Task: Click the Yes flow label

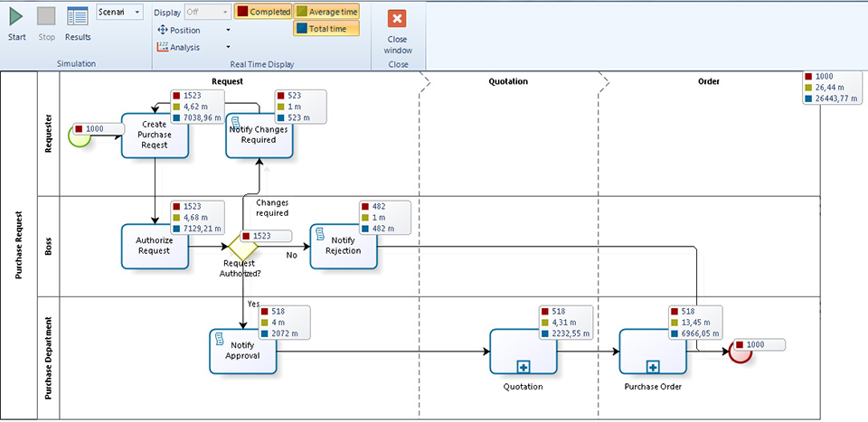Action: point(253,304)
